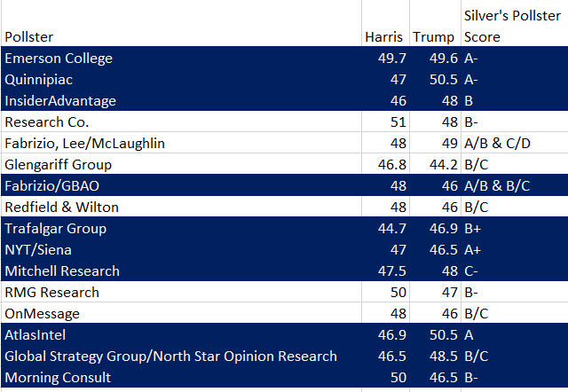Viewport: 568px width, 392px height.
Task: Click the InsiderAdvantage pollster cell
Action: click(x=181, y=100)
